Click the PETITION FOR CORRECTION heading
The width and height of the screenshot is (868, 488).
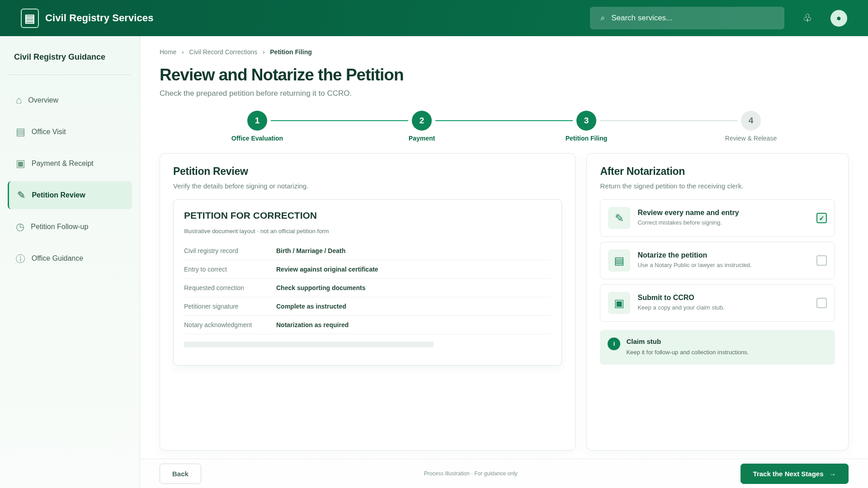pyautogui.click(x=250, y=216)
